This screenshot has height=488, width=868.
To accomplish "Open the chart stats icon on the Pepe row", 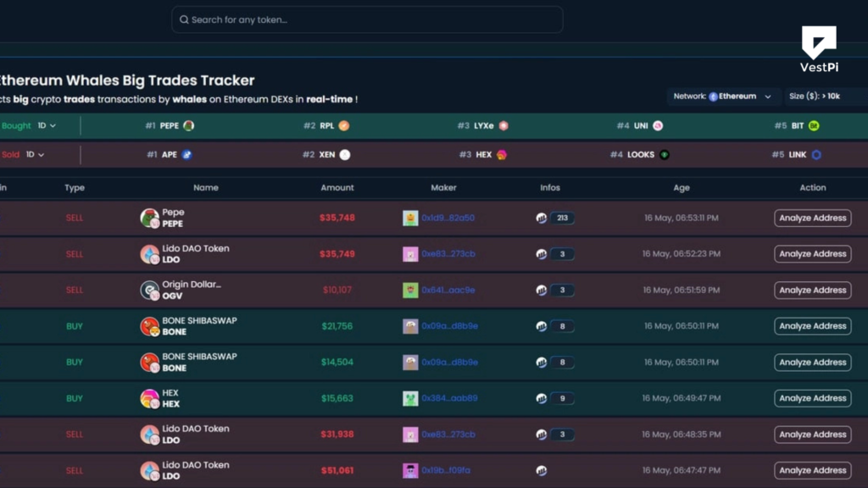I will tap(543, 218).
